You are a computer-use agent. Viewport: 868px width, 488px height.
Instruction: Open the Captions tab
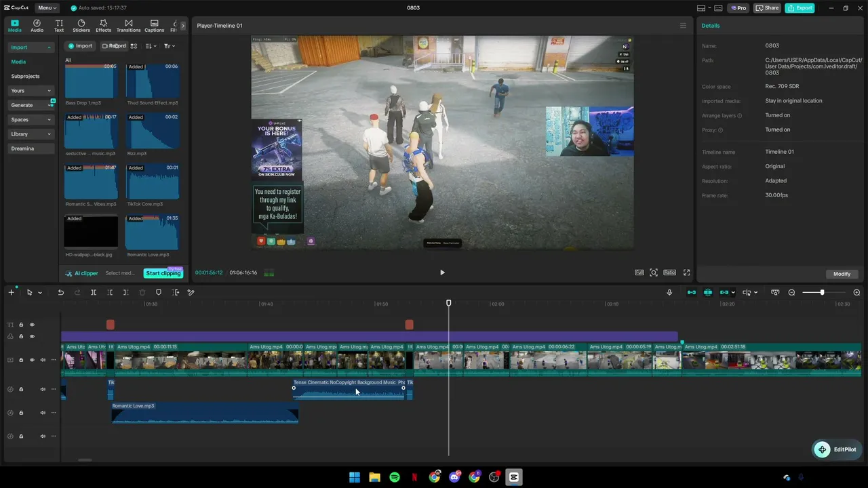point(154,26)
